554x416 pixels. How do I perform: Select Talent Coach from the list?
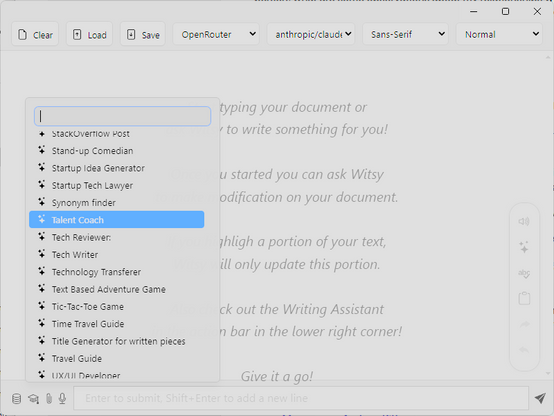tap(117, 220)
